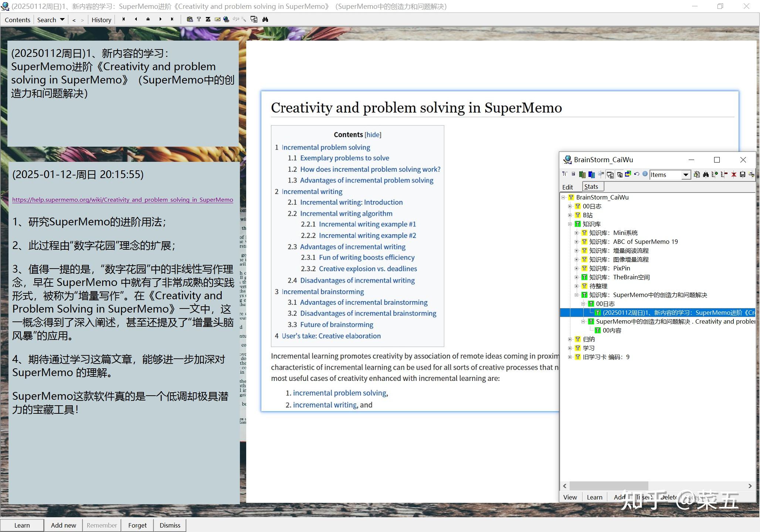Open the History menu item

[x=101, y=20]
